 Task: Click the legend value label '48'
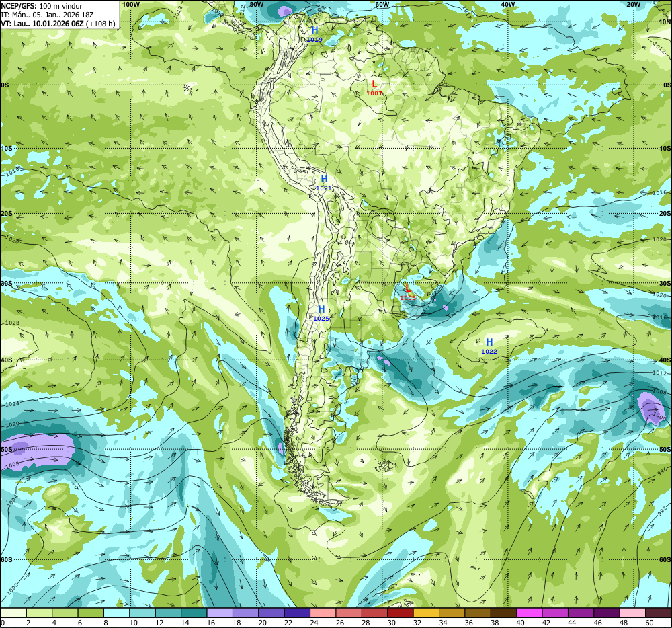click(x=624, y=623)
